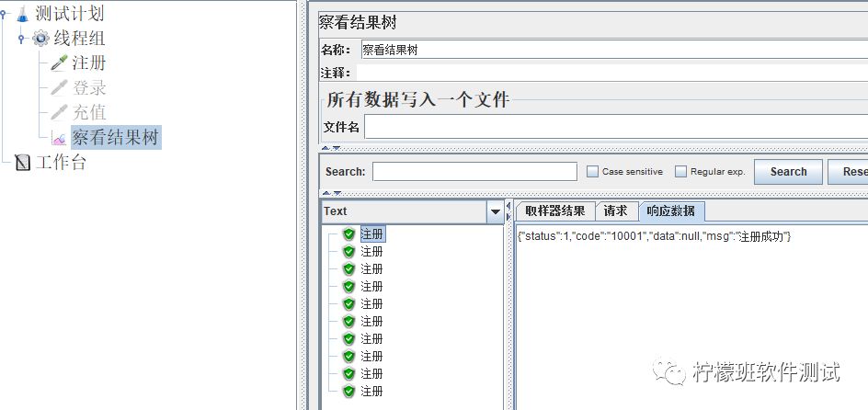Collapse the 测试计划 tree toggle

[4, 13]
